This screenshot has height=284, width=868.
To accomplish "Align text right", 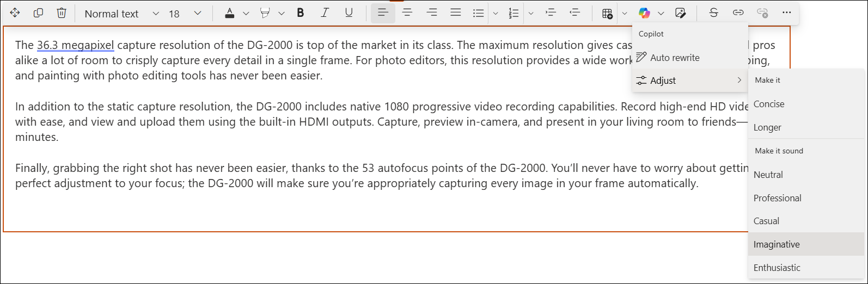I will pyautogui.click(x=432, y=13).
